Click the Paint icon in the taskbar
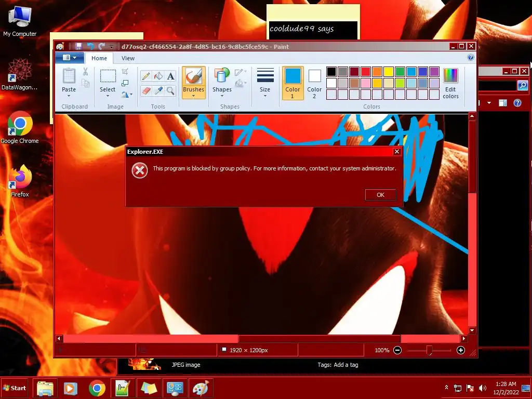The height and width of the screenshot is (399, 532). [201, 388]
